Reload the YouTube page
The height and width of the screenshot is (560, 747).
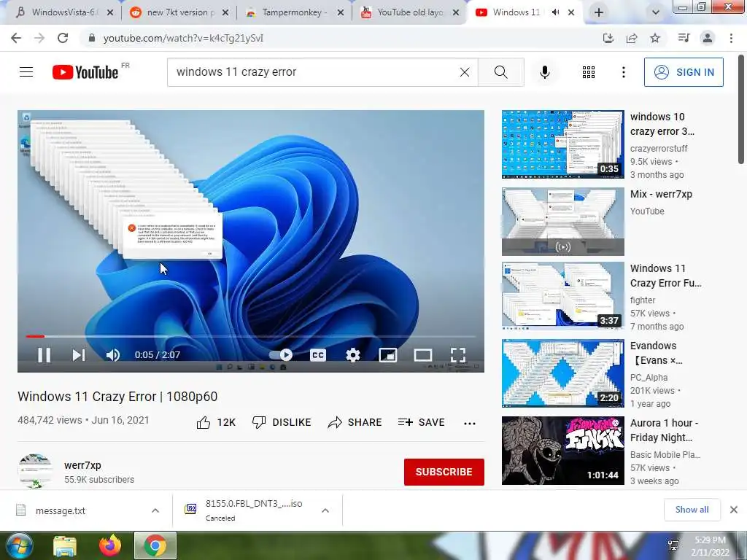pos(63,38)
